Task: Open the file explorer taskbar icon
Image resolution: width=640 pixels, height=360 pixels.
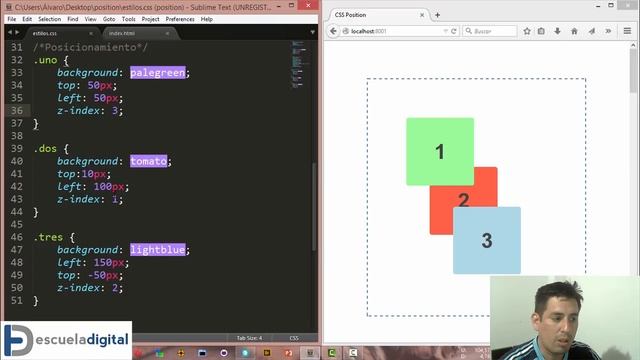Action: click(x=202, y=353)
